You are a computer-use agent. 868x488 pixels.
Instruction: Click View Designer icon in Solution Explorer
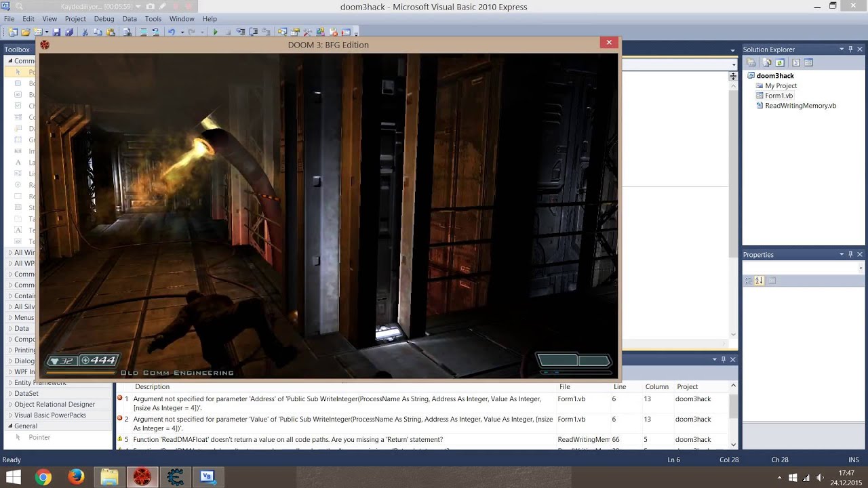click(x=808, y=62)
